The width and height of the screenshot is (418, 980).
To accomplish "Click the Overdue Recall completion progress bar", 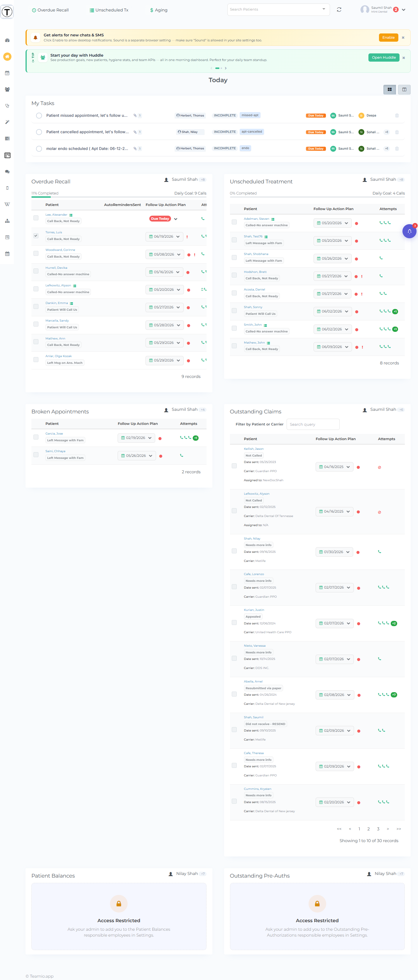I will [119, 197].
